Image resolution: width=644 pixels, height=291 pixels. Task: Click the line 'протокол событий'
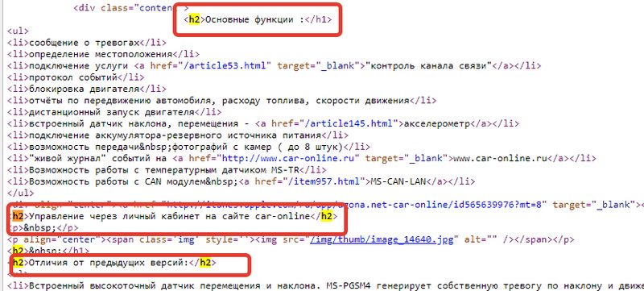tap(76, 77)
